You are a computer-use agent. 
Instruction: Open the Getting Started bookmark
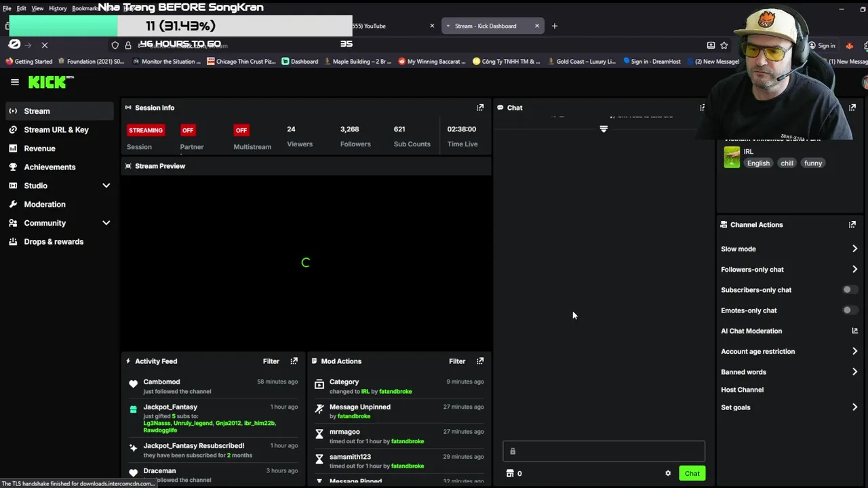(28, 61)
